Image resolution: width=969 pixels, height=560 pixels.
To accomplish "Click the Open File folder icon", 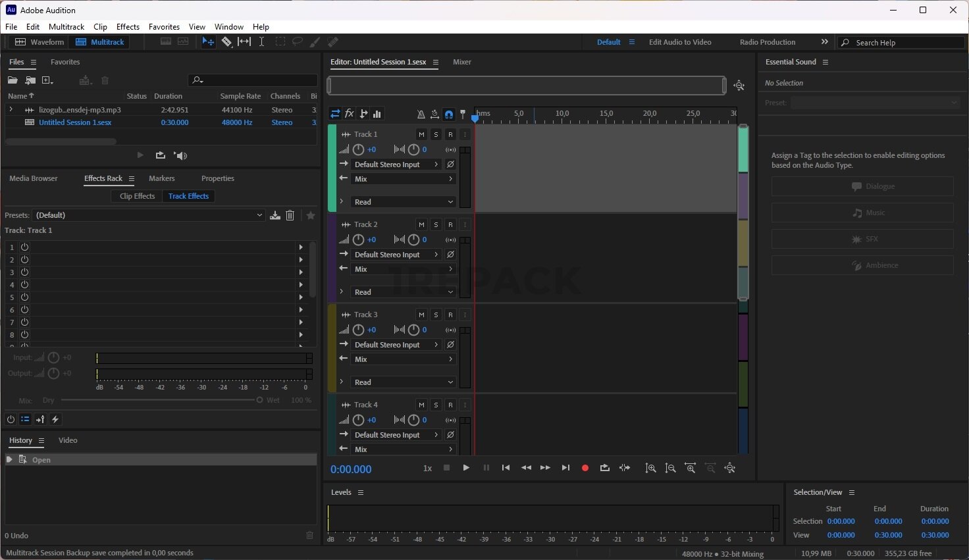I will point(13,80).
